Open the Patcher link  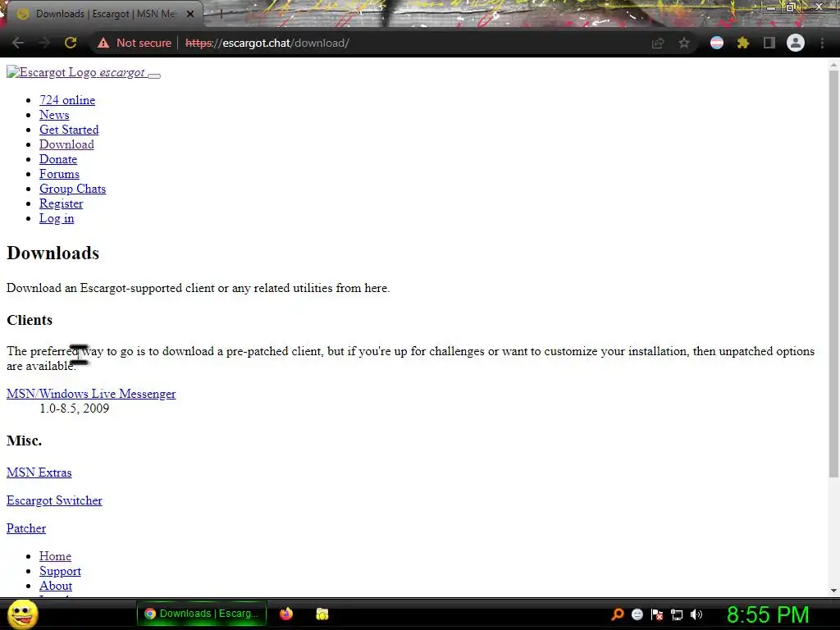click(25, 528)
